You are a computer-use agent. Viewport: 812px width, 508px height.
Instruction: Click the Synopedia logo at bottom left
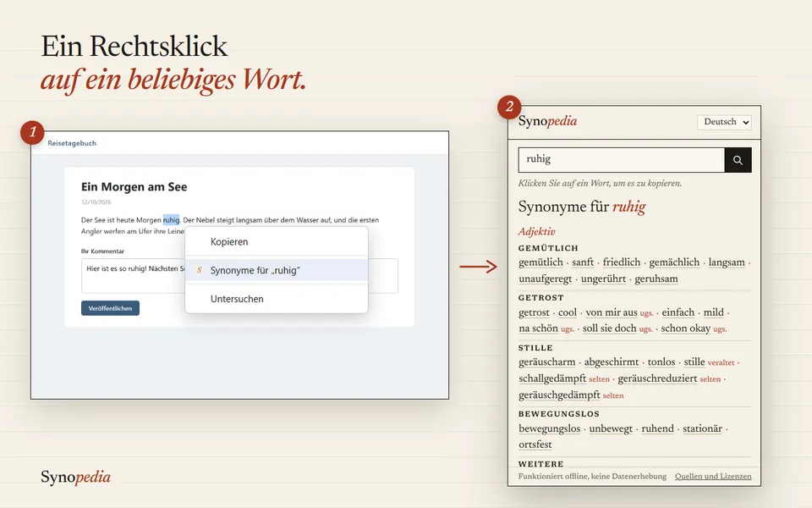click(75, 477)
